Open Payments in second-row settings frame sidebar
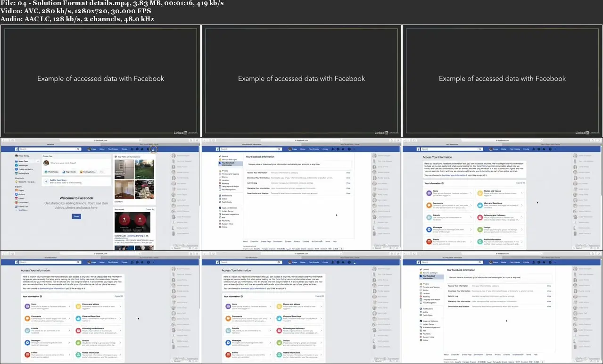This screenshot has width=603, height=364. pos(224,221)
